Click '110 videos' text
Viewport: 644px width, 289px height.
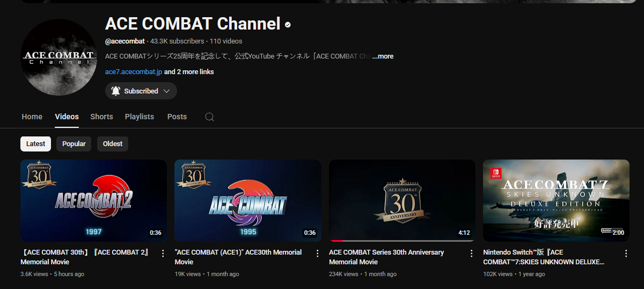click(x=226, y=41)
